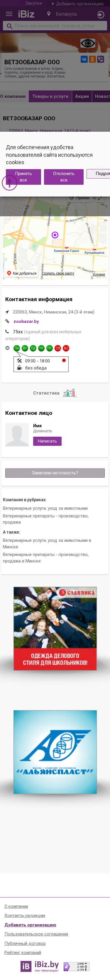Click the scroll-to-top arrow icon

(x=9, y=183)
